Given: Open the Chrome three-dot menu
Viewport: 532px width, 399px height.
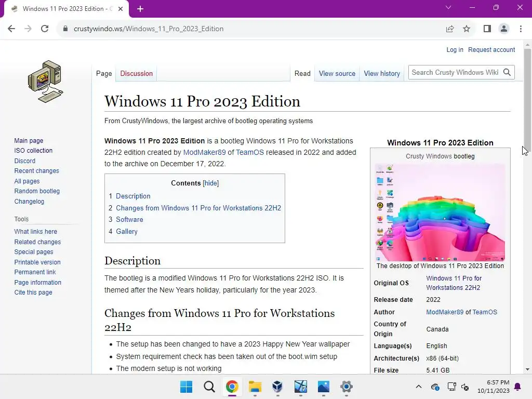Looking at the screenshot, I should pyautogui.click(x=521, y=29).
